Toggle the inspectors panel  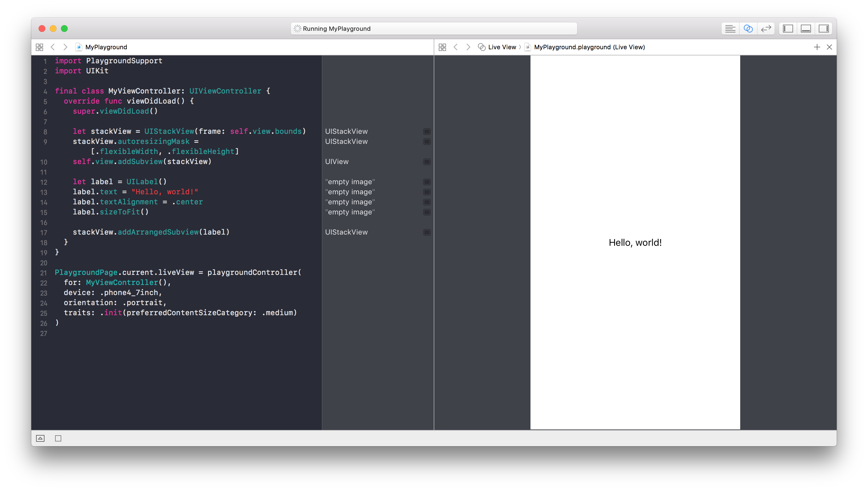coord(824,29)
